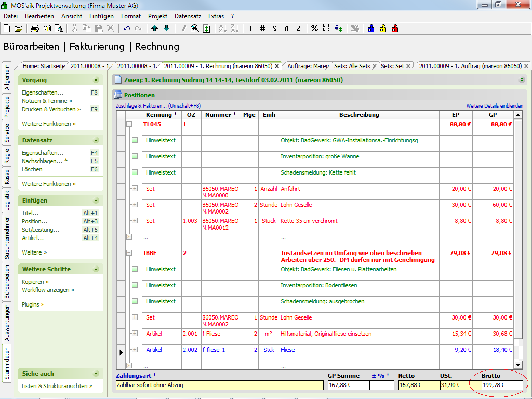Viewport: 532px width, 399px height.
Task: Toggle green box beside 'Kette fehlt' Hinweistext
Action: [x=135, y=172]
